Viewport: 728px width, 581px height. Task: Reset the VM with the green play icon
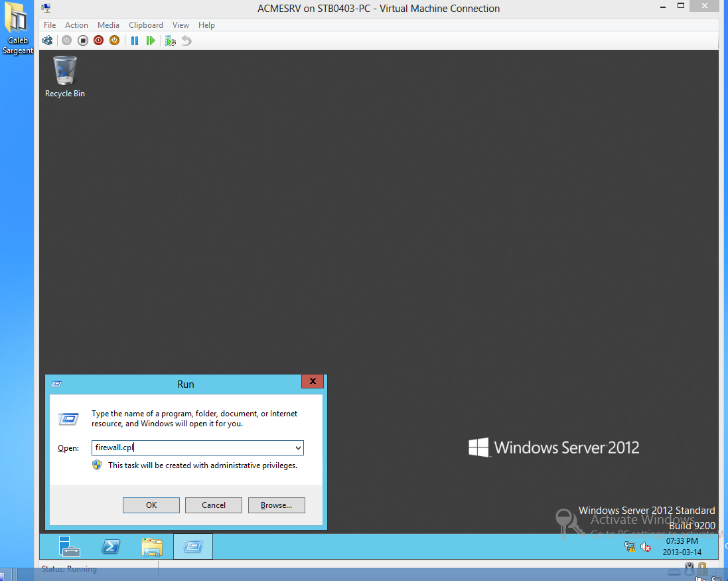[x=151, y=41]
